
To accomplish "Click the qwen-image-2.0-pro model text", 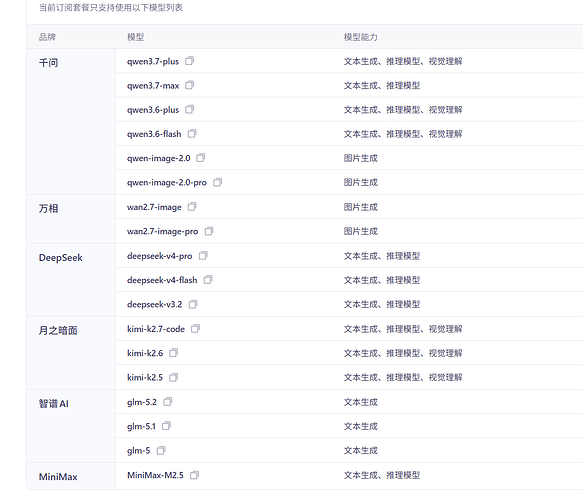I will (167, 183).
